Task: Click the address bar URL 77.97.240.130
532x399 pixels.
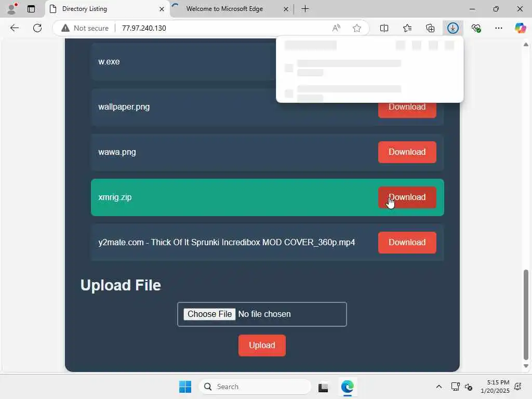Action: click(144, 28)
